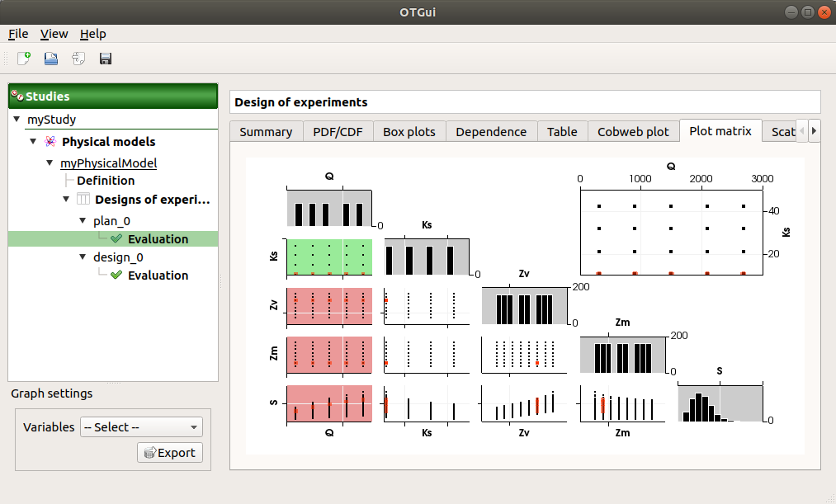Collapse the myStudy tree node
Screen dimensions: 836x504
(x=17, y=119)
